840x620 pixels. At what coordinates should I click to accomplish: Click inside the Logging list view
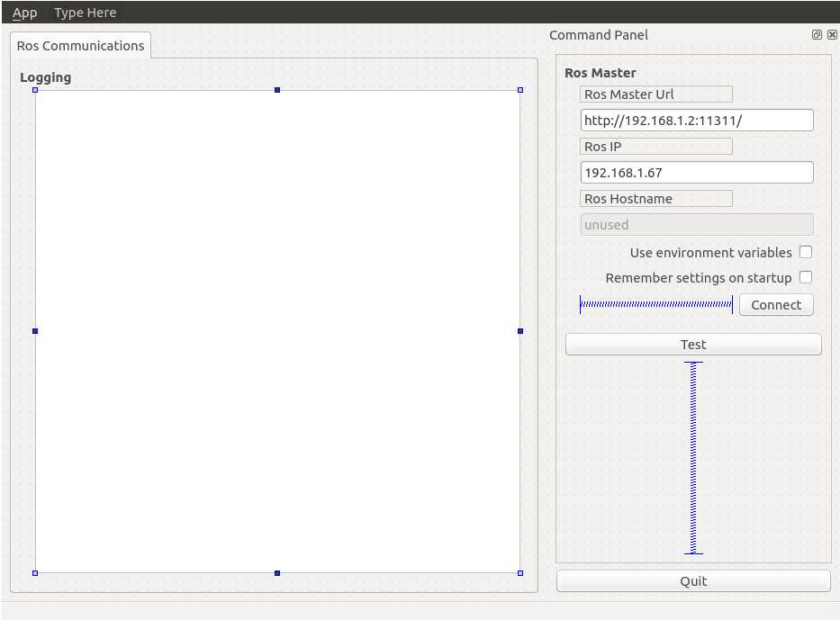click(277, 331)
